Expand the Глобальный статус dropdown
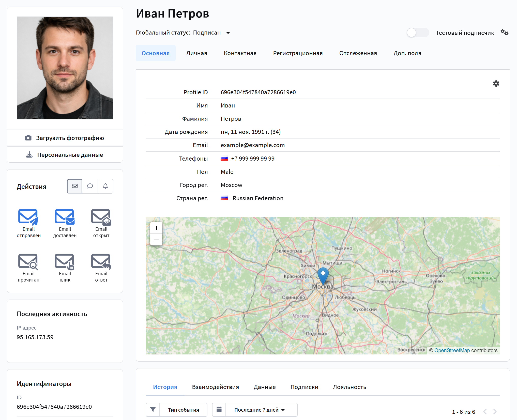517x420 pixels. [x=228, y=33]
